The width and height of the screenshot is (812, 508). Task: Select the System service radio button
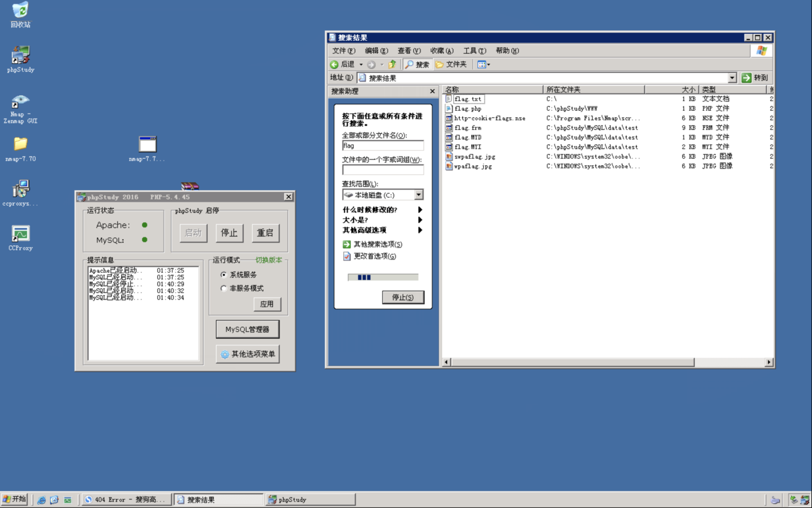224,275
